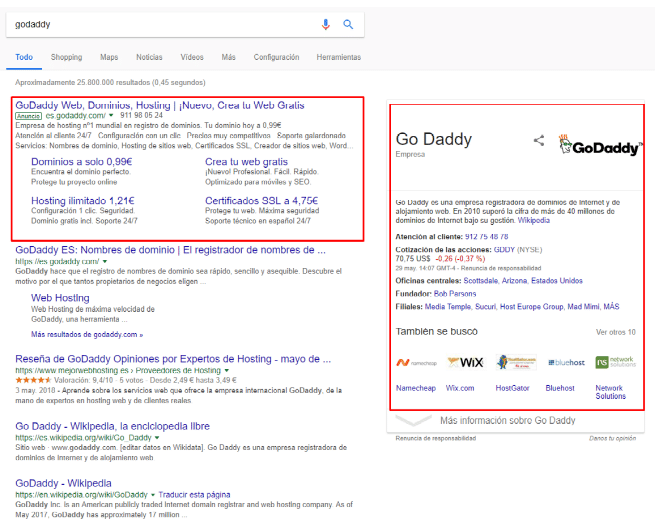Switch to the Shopping tab
The height and width of the screenshot is (526, 655).
click(x=67, y=58)
